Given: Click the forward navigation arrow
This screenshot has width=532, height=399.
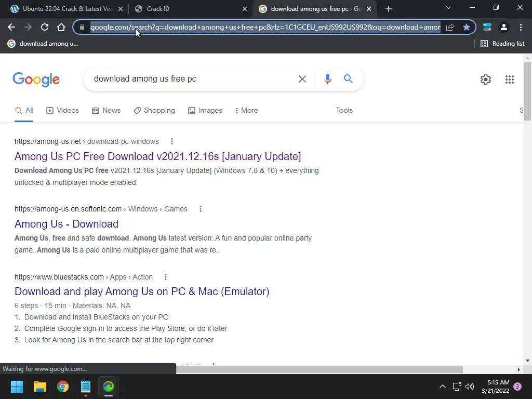Looking at the screenshot, I should coord(28,27).
